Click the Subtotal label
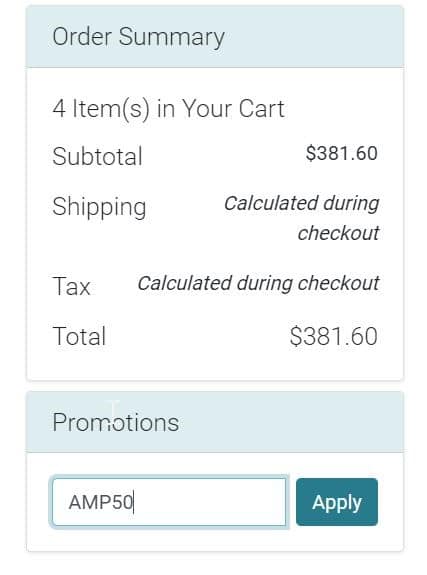The height and width of the screenshot is (575, 427). click(97, 156)
